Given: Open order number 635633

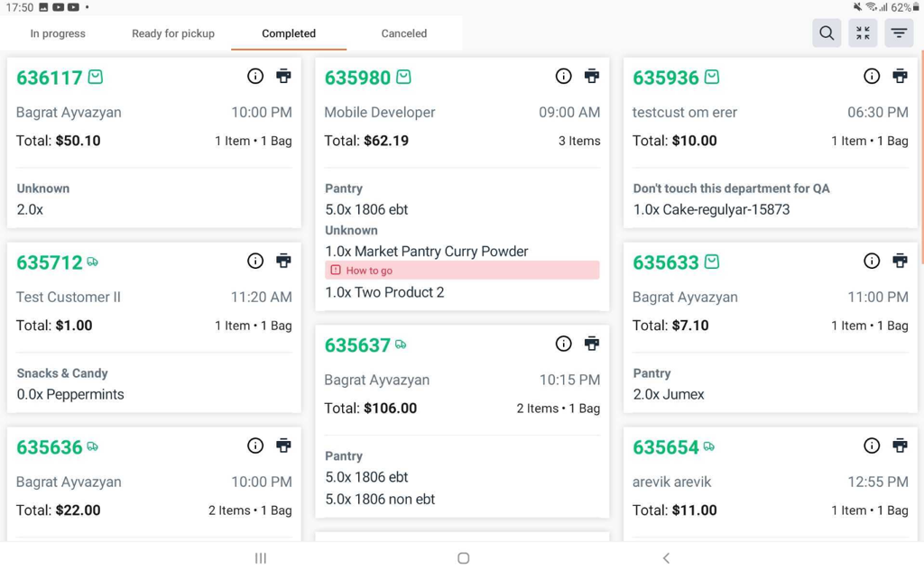Looking at the screenshot, I should point(666,262).
